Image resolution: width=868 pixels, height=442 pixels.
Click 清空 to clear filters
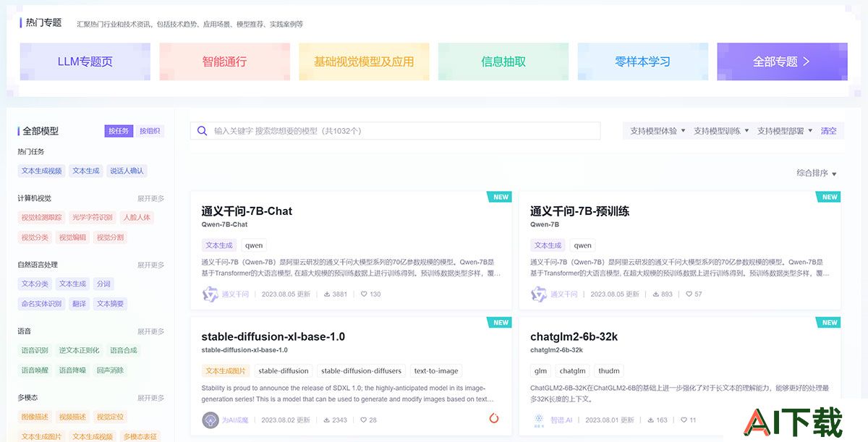point(828,131)
